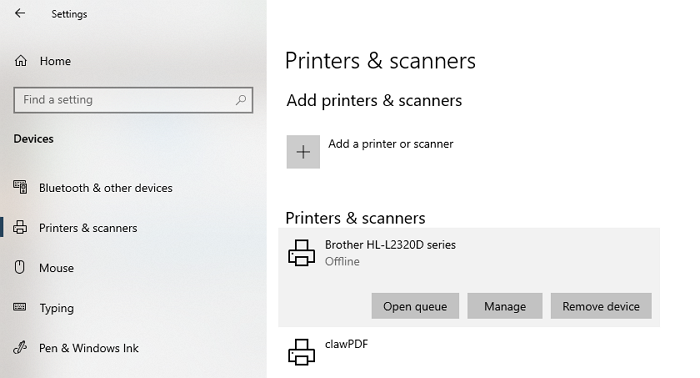Click the Home house icon
700x378 pixels.
coord(21,61)
